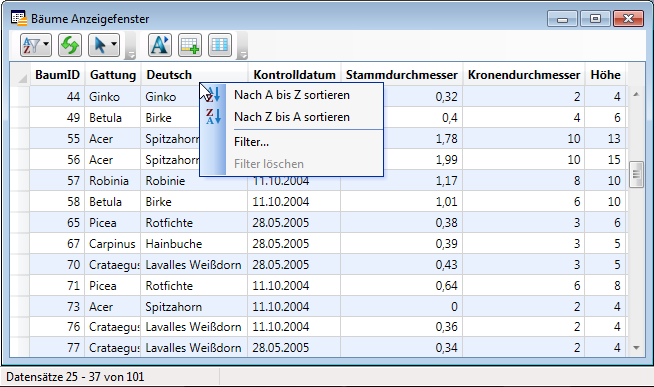Click the window icon in title bar

tap(19, 19)
